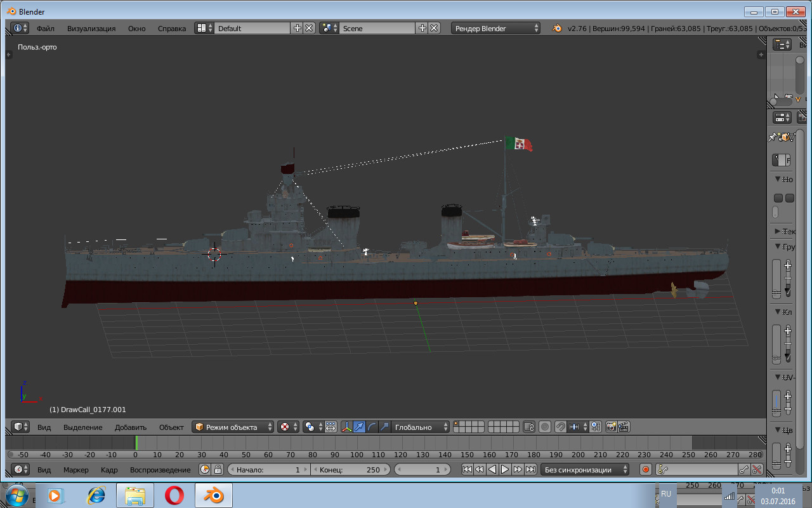Open the viewport shading dropdown
This screenshot has width=812, height=508.
click(x=288, y=427)
